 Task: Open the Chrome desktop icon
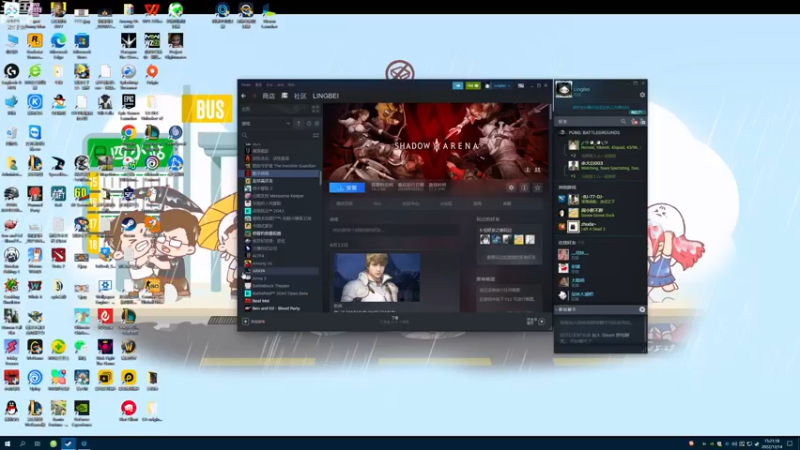coord(129,134)
